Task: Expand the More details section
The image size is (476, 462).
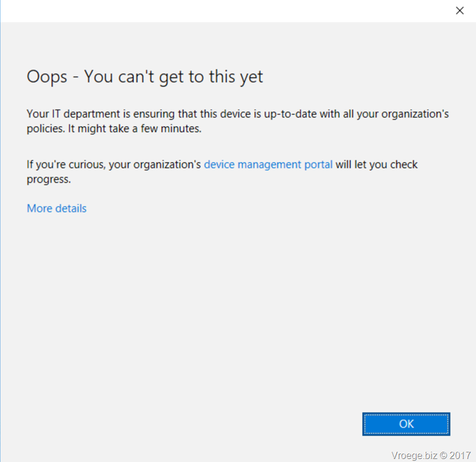Action: [56, 209]
